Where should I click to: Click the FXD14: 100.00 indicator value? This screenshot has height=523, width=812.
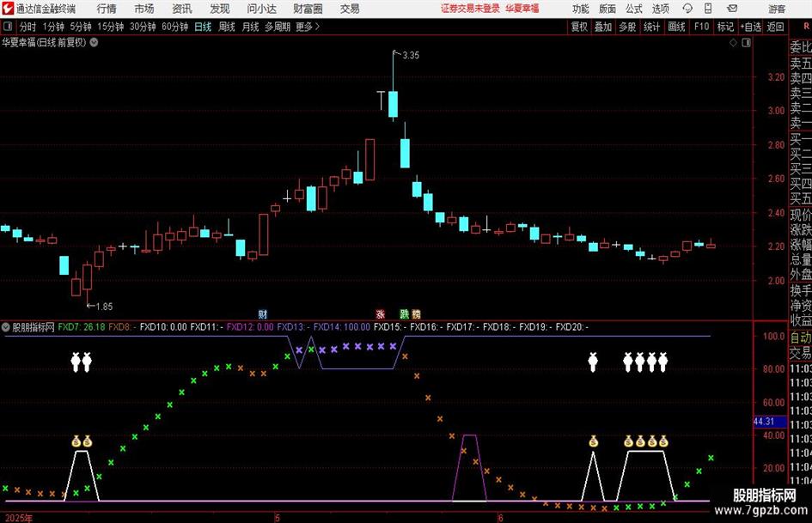(342, 327)
